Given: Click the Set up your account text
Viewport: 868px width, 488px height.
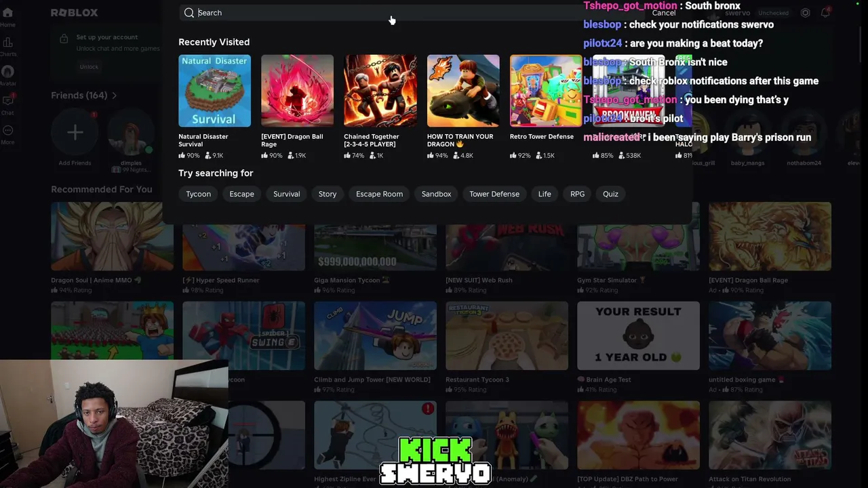Looking at the screenshot, I should (107, 37).
